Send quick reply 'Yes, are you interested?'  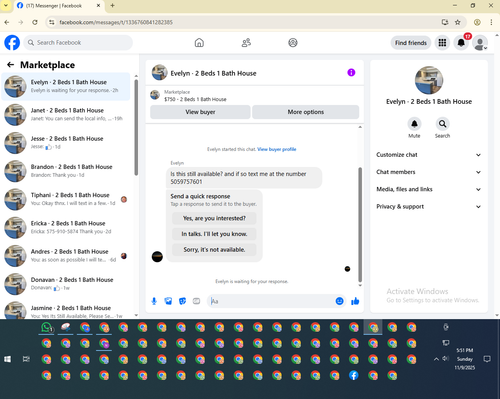pos(214,218)
